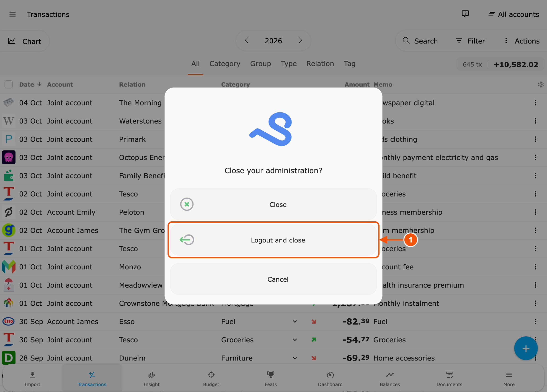Open the hamburger menu next to Transactions
547x392 pixels.
click(13, 14)
